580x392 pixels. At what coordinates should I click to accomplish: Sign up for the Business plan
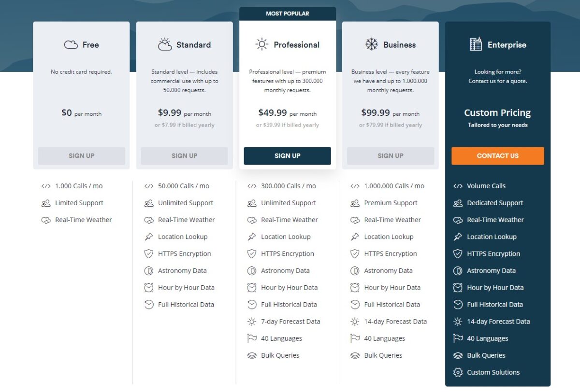tap(391, 156)
